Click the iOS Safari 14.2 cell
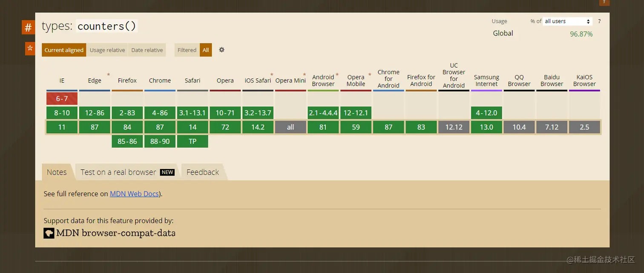The image size is (644, 273). click(258, 127)
